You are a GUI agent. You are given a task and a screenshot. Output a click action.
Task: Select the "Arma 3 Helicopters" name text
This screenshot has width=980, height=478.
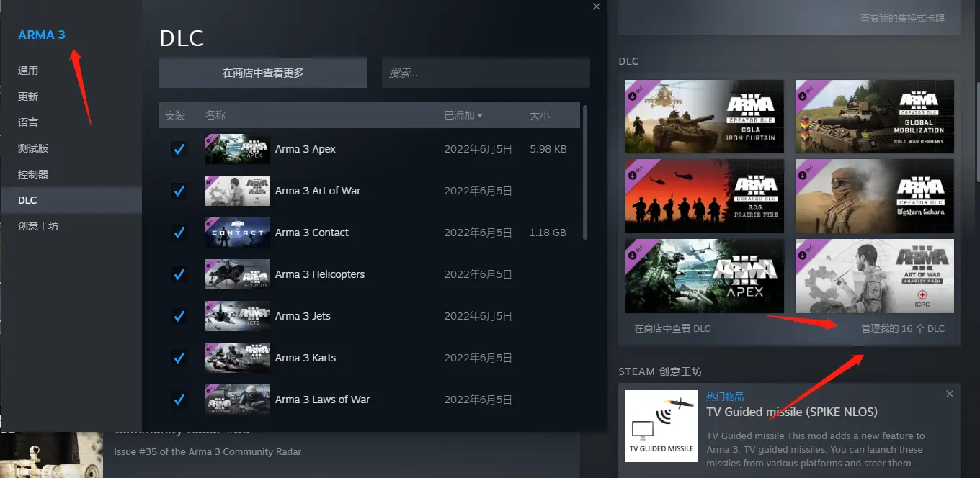pos(320,274)
